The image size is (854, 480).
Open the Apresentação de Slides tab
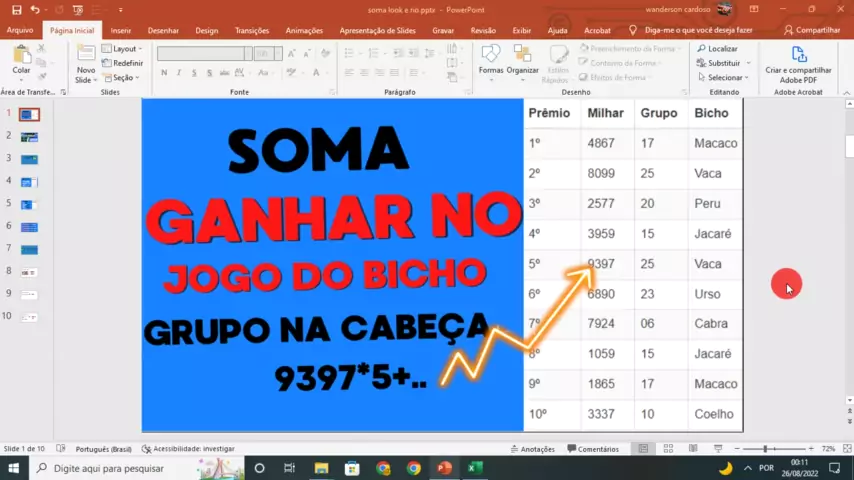pyautogui.click(x=377, y=31)
